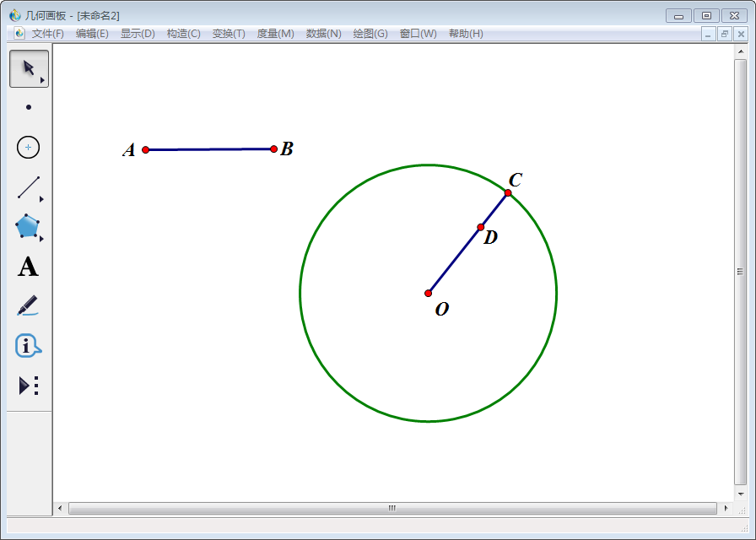756x540 pixels.
Task: Open the 帮助(H) menu
Action: click(466, 34)
